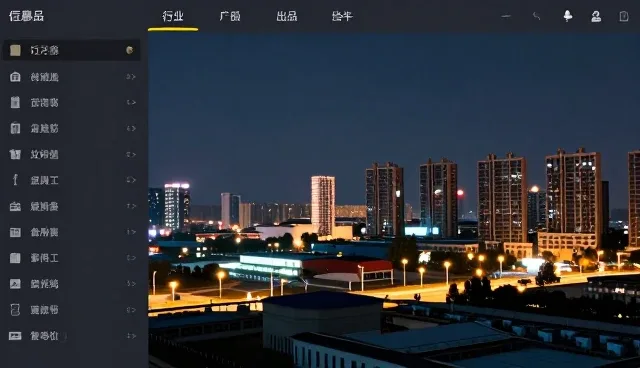640x368 pixels.
Task: Click the numbered card sidebar icon
Action: pos(15,232)
